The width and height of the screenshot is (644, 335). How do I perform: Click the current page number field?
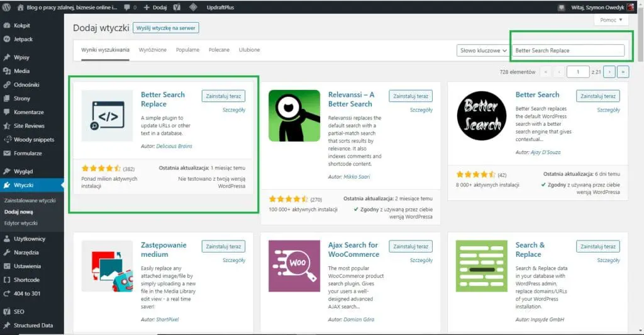578,72
